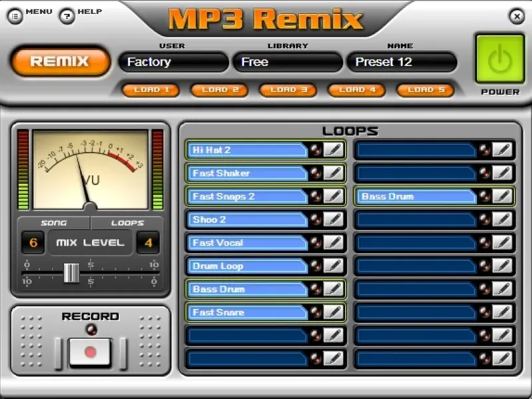Click the green POWER button
The image size is (532, 399).
(500, 59)
